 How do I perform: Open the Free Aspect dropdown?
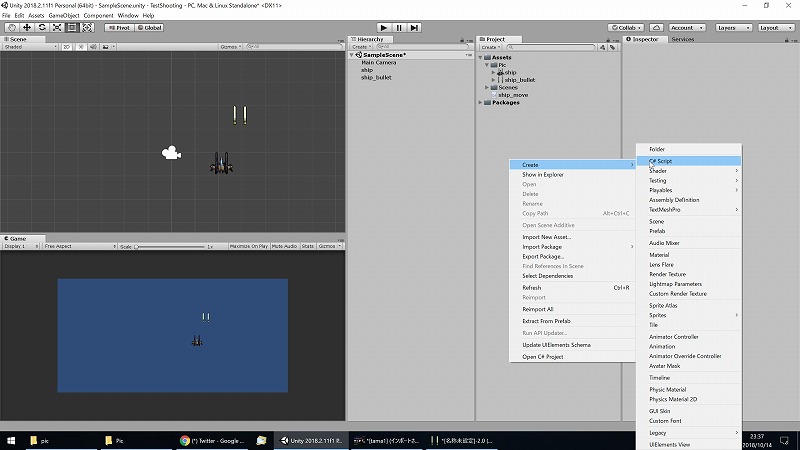pyautogui.click(x=79, y=246)
